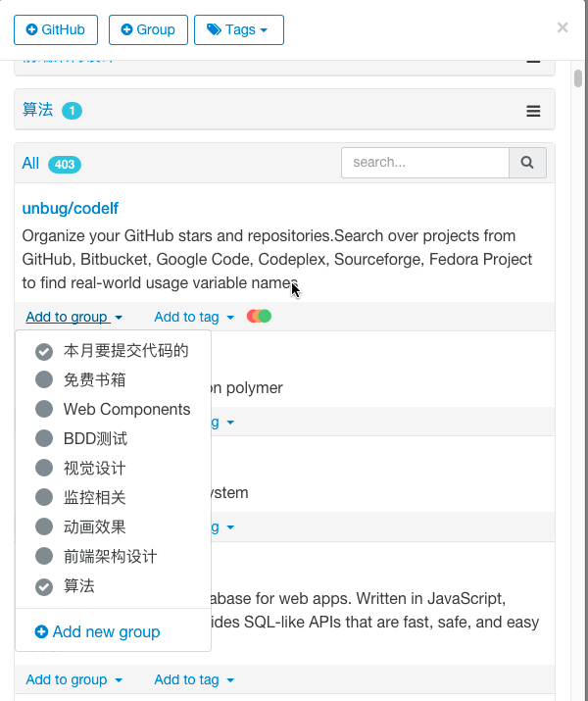This screenshot has height=701, width=588.
Task: Click the tags icon in the Tags button
Action: click(x=214, y=30)
